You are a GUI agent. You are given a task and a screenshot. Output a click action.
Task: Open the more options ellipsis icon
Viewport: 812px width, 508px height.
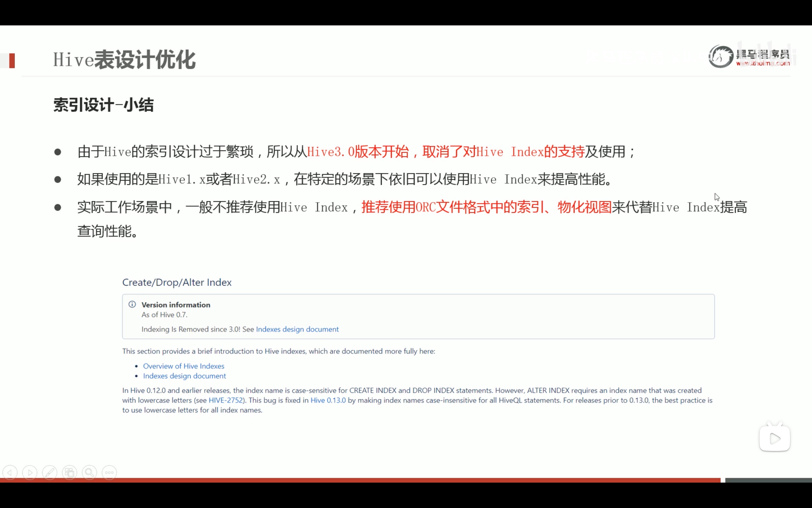[x=109, y=473]
